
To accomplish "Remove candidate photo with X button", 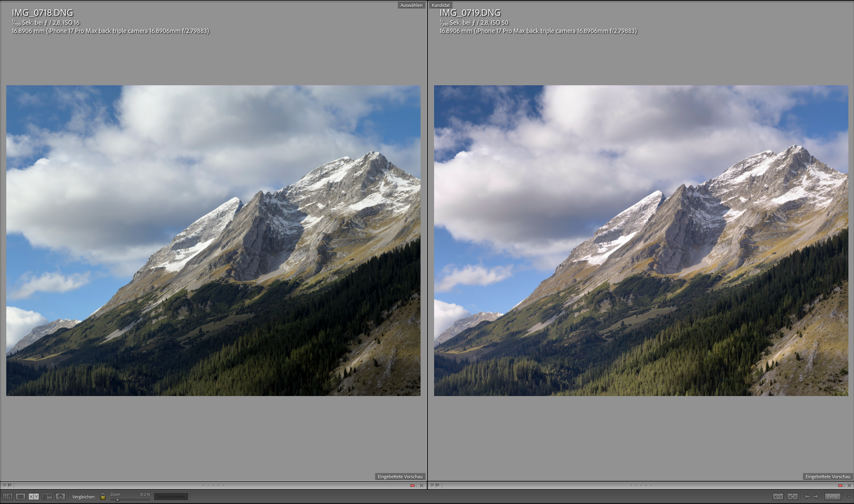I will pos(849,485).
